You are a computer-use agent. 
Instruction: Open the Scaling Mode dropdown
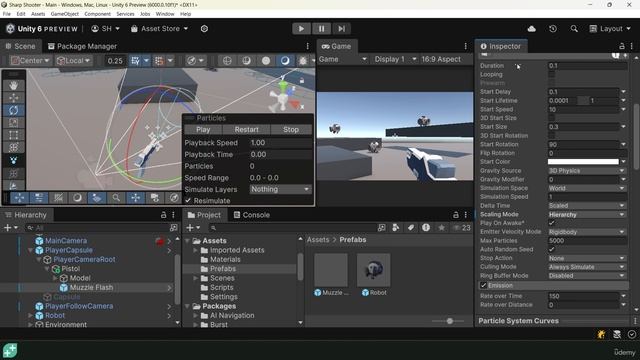pyautogui.click(x=587, y=214)
